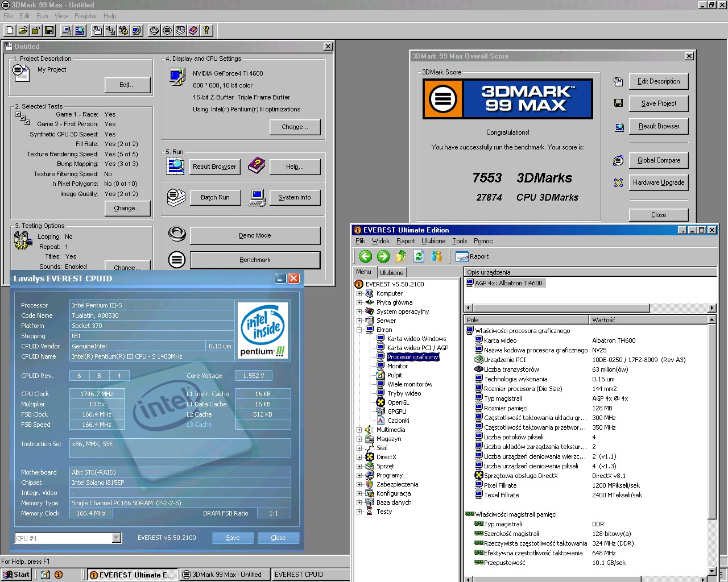The image size is (728, 582).
Task: Click the horizontal scrollbar under Opis urządzenia
Action: [590, 308]
